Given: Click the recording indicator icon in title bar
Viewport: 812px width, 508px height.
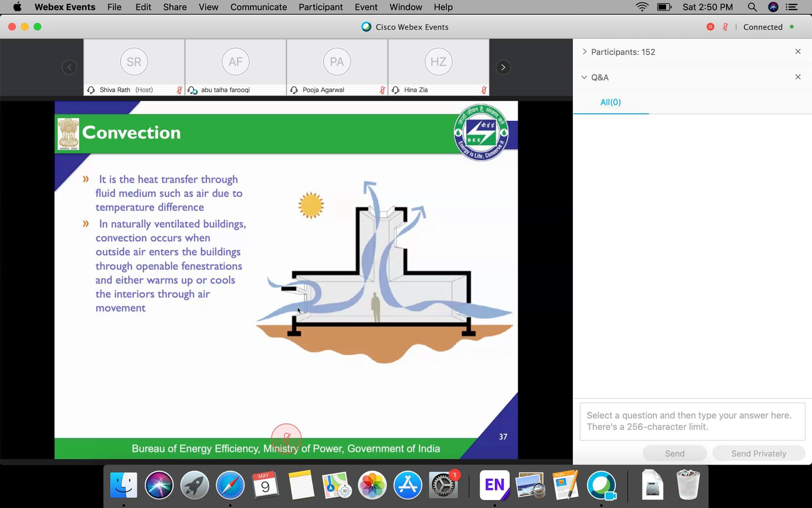Looking at the screenshot, I should click(x=710, y=27).
